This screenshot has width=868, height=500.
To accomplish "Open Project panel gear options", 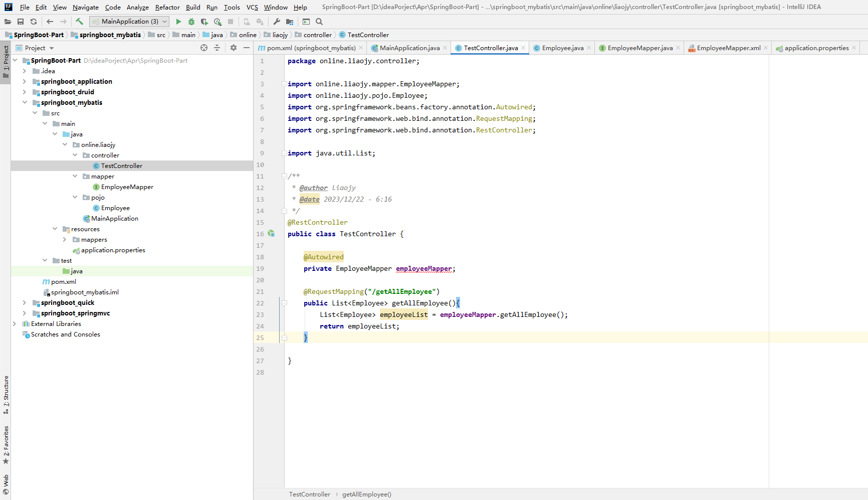I will coord(234,48).
